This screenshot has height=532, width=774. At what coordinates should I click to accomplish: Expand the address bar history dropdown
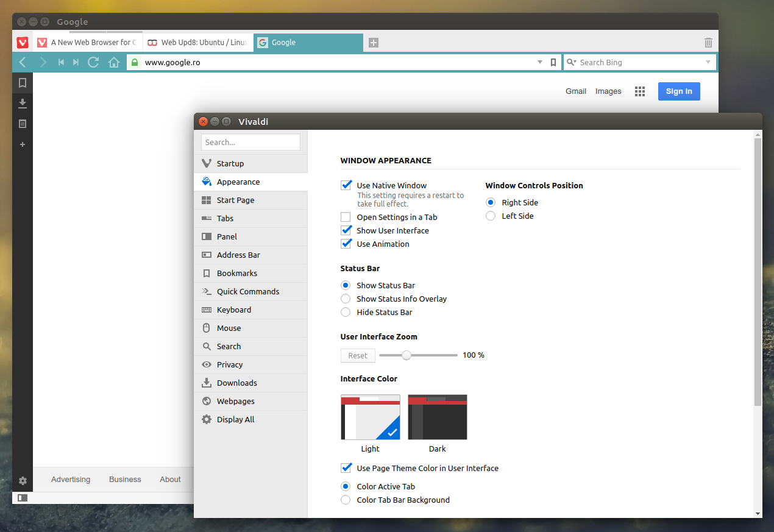[x=540, y=62]
